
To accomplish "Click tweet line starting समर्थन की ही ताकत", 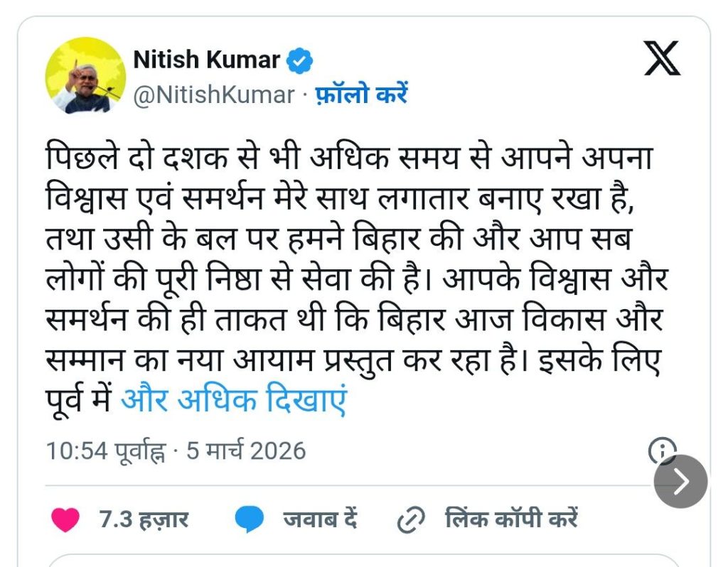I will pyautogui.click(x=357, y=320).
